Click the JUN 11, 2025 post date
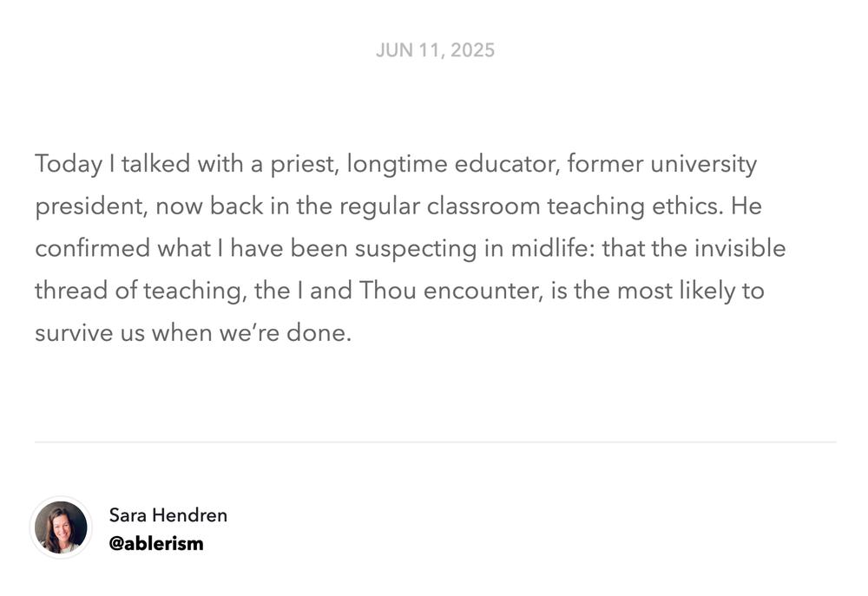The height and width of the screenshot is (596, 868). 435,50
